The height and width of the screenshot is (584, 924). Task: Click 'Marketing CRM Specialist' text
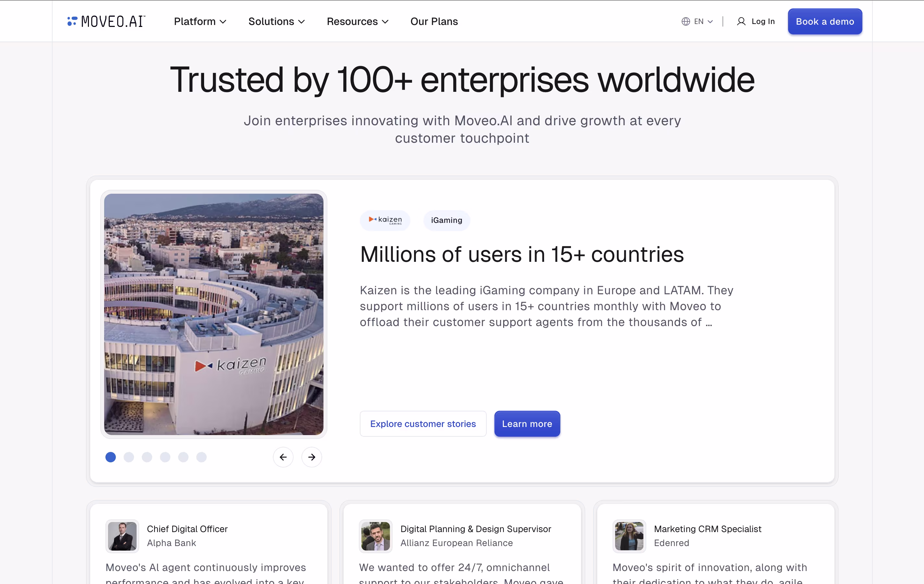click(708, 529)
